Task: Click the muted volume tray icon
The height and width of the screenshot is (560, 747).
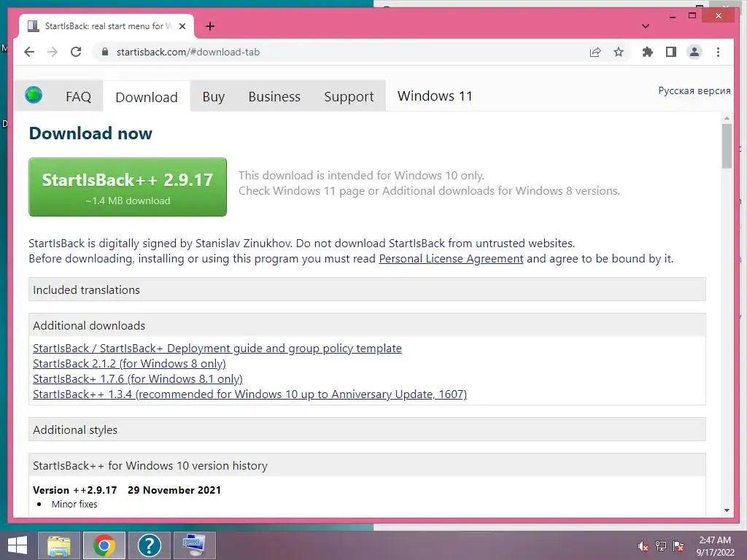Action: (x=643, y=546)
